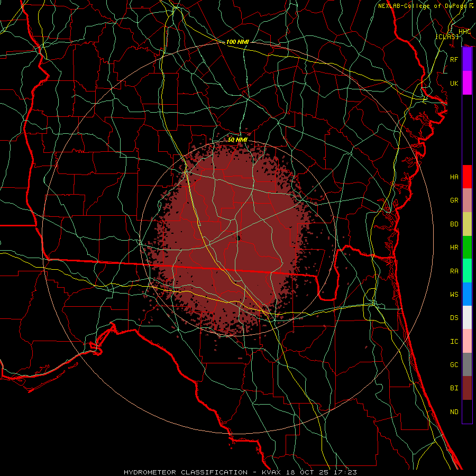
Task: Click the gray GC legend swatch
Action: (467, 364)
